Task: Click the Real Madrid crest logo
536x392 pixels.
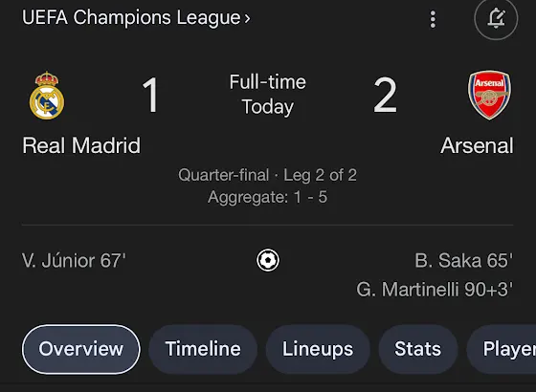Action: pos(47,96)
